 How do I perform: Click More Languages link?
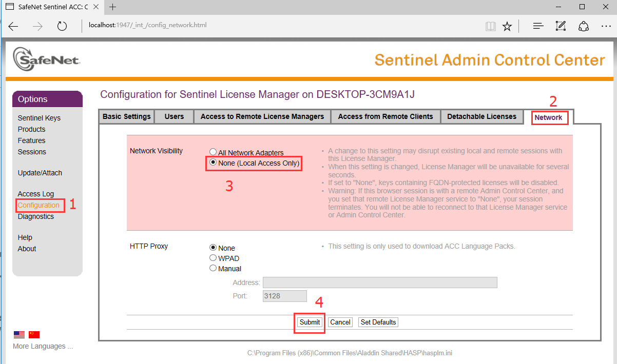(43, 346)
